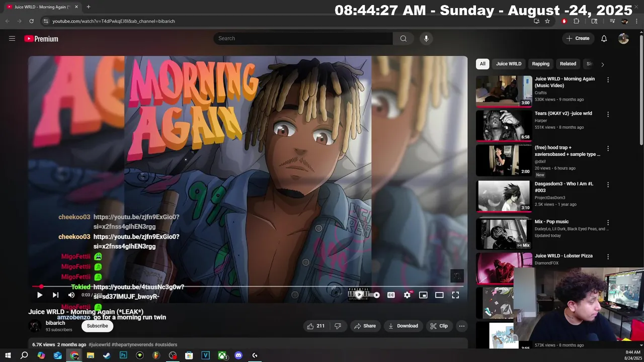The width and height of the screenshot is (644, 362).
Task: Open Photoshop from the taskbar
Action: pos(123,355)
